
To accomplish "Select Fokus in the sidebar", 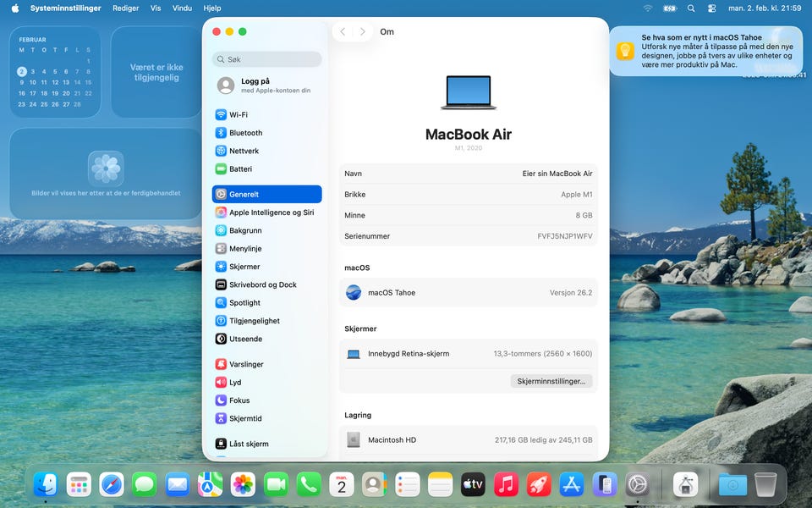I will (239, 400).
